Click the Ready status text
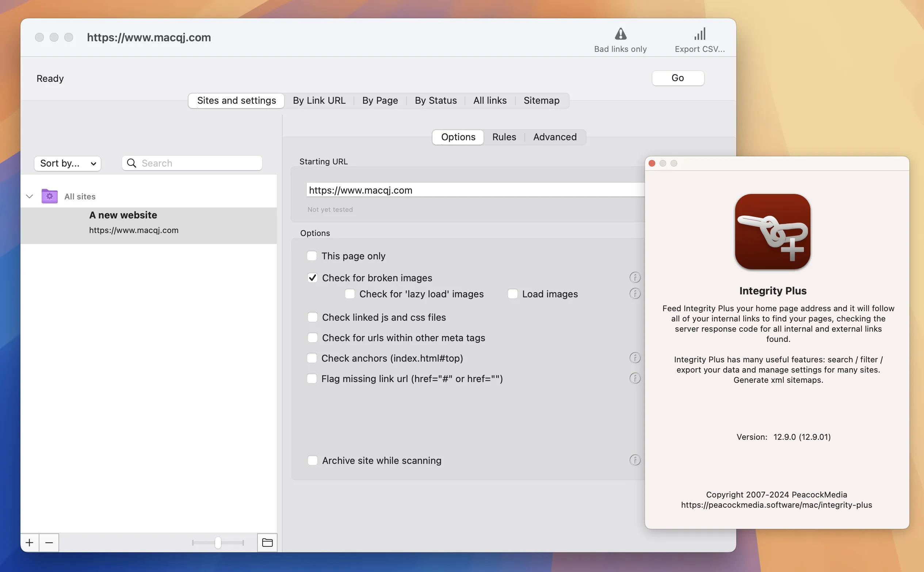 click(x=50, y=78)
